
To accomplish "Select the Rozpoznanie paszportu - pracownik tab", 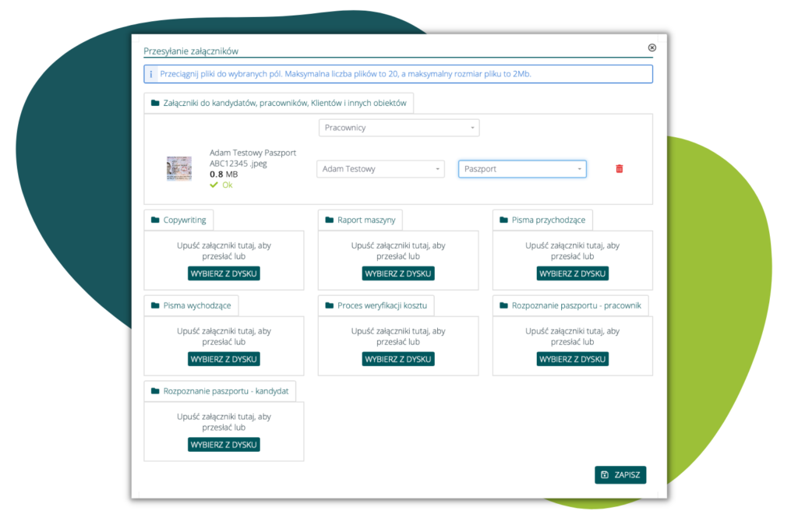I will (570, 305).
